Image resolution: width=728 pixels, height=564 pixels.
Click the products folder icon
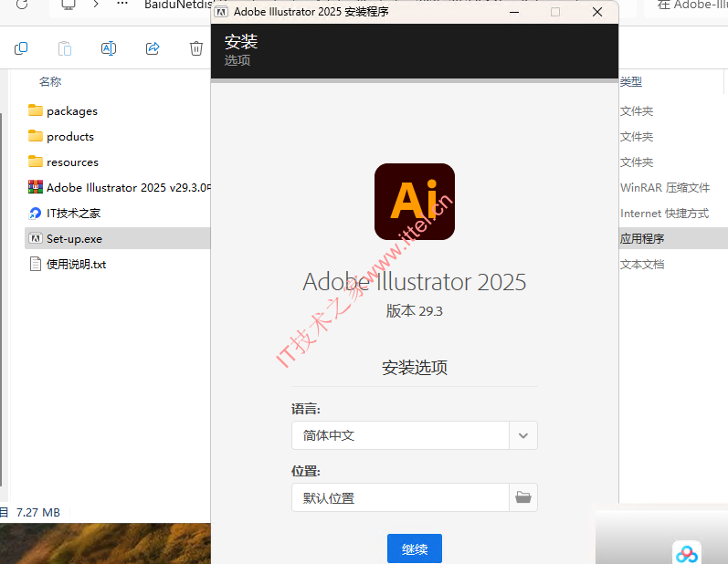(36, 136)
